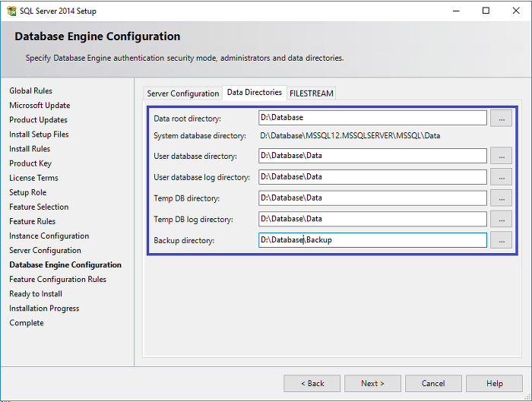The image size is (532, 402).
Task: Click Install Setup Files step
Action: click(39, 135)
